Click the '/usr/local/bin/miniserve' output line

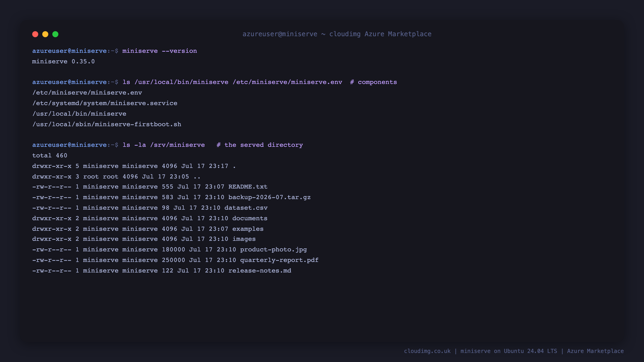tap(79, 114)
